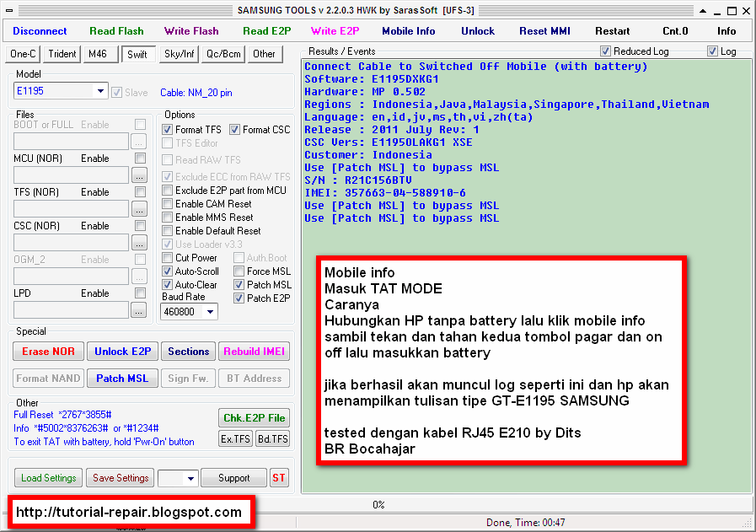This screenshot has height=532, width=756.
Task: Enable Exclude E2P part from MCU
Action: click(168, 191)
